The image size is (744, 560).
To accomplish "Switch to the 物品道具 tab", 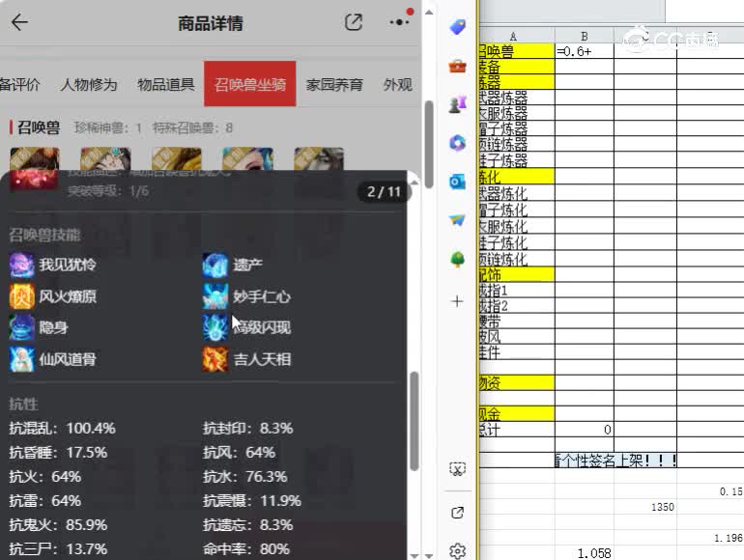I will [165, 84].
